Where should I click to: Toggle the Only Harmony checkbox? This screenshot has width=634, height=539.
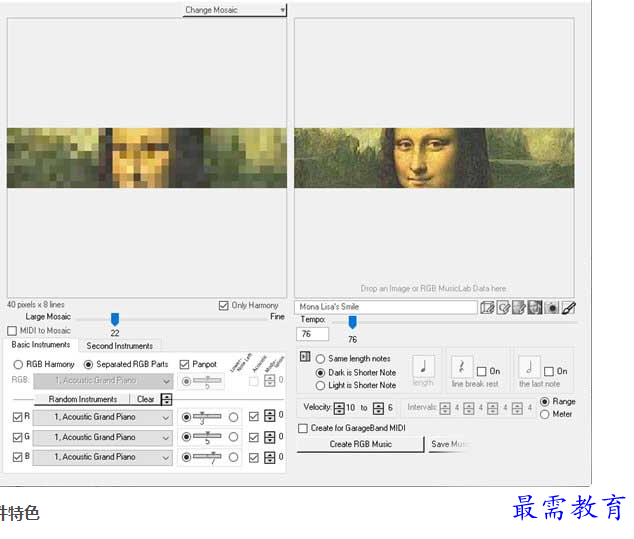coord(224,306)
